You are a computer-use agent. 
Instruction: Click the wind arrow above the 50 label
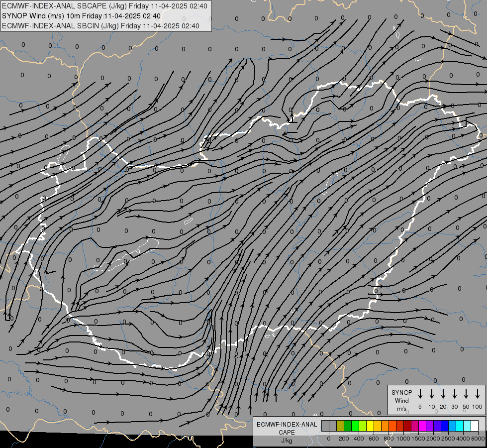click(466, 394)
